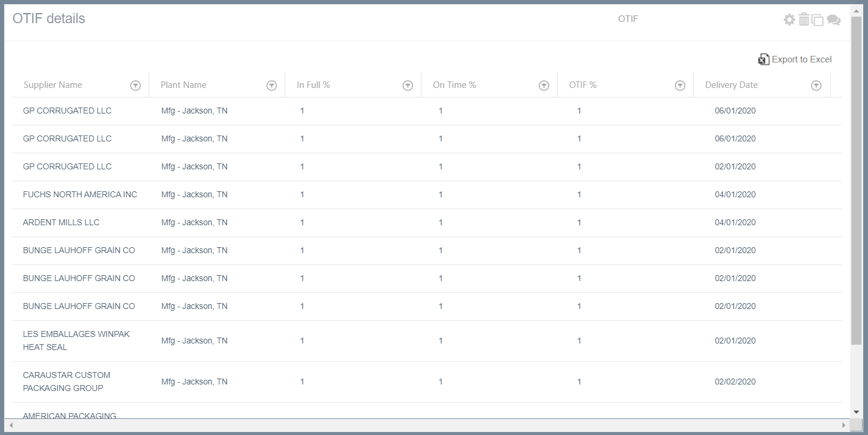The image size is (868, 435).
Task: Select the FUCHS NORTH AMERICA INC row
Action: coord(80,194)
